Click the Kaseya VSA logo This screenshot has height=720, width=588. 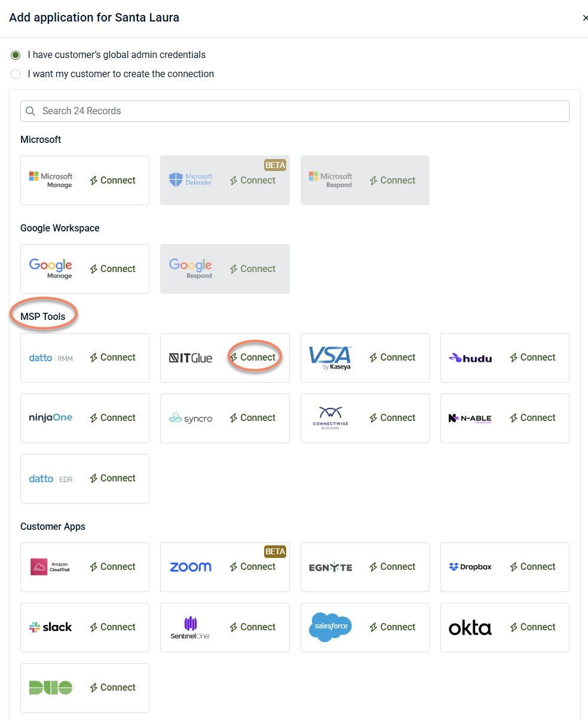coord(330,358)
